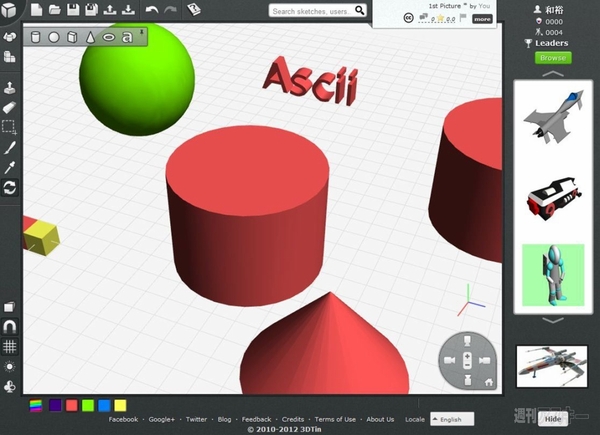Pick the yellow color swatch

120,406
